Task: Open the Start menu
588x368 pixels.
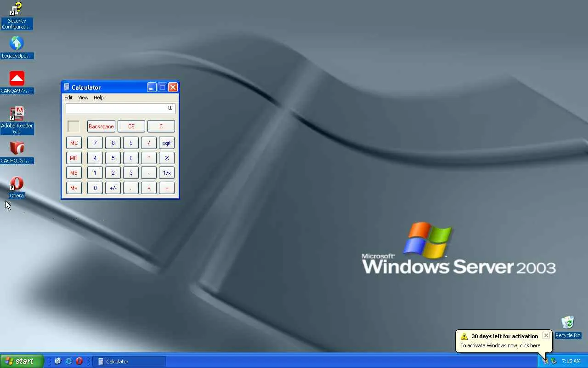Action: click(x=22, y=361)
